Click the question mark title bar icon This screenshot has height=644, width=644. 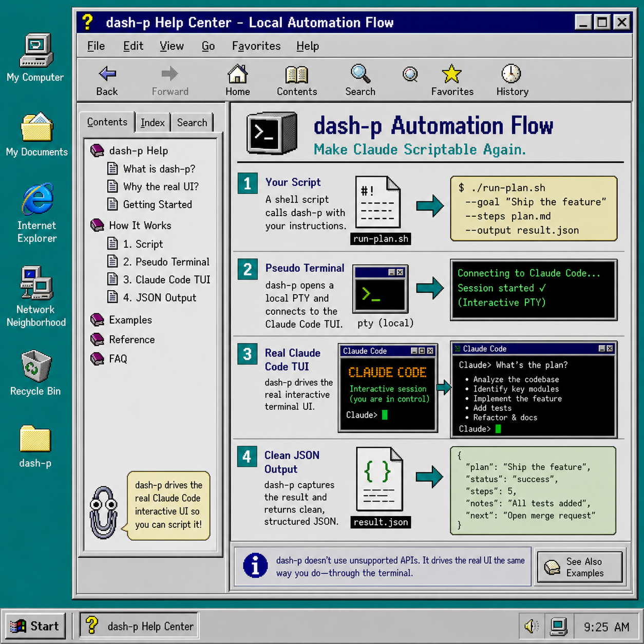click(x=87, y=22)
